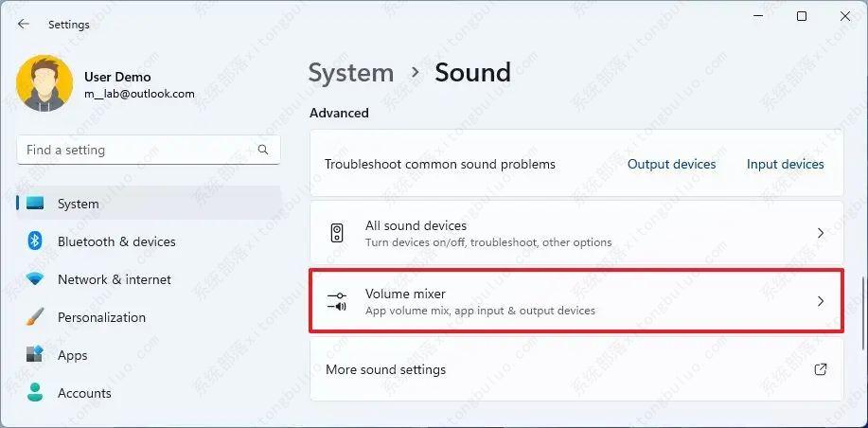Click the Volume mixer slider icon
This screenshot has width=868, height=428.
click(337, 302)
